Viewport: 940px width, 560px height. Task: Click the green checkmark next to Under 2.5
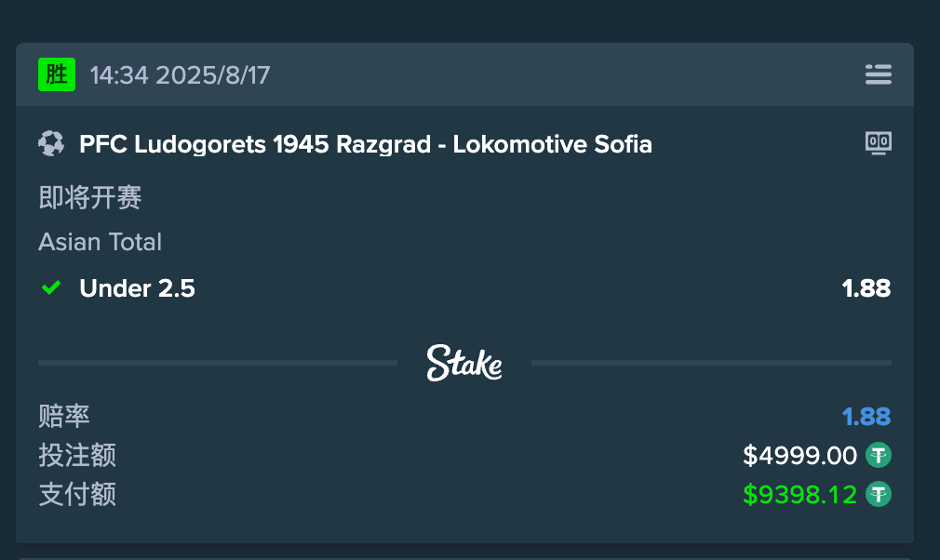[51, 288]
